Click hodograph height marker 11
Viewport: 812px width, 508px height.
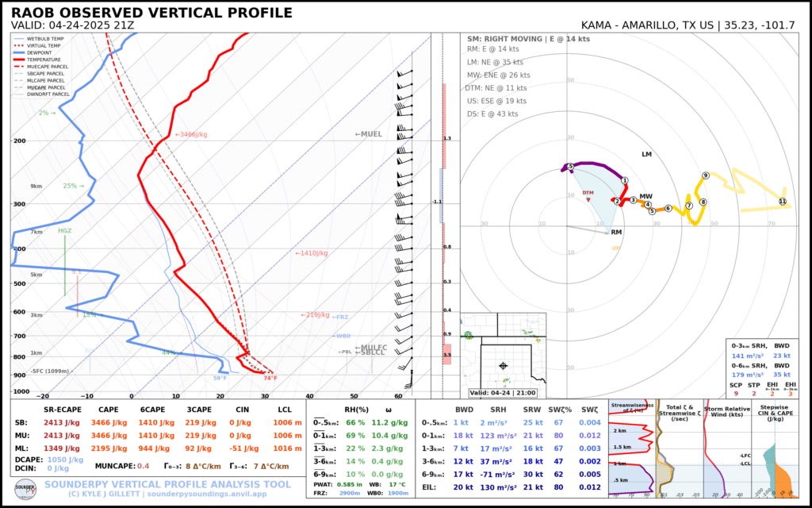(x=782, y=202)
